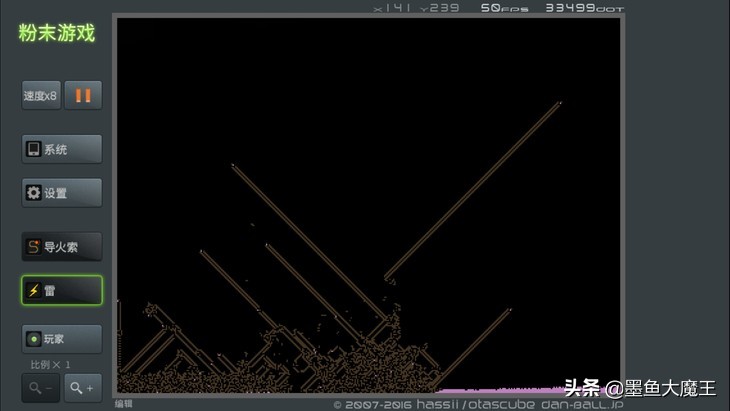Click the x/y coordinate readout

point(416,8)
